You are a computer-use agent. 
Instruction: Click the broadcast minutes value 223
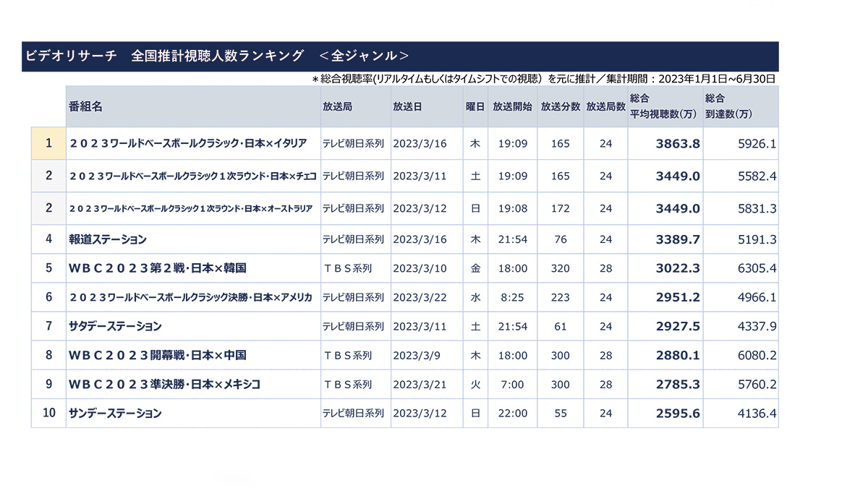click(x=561, y=297)
